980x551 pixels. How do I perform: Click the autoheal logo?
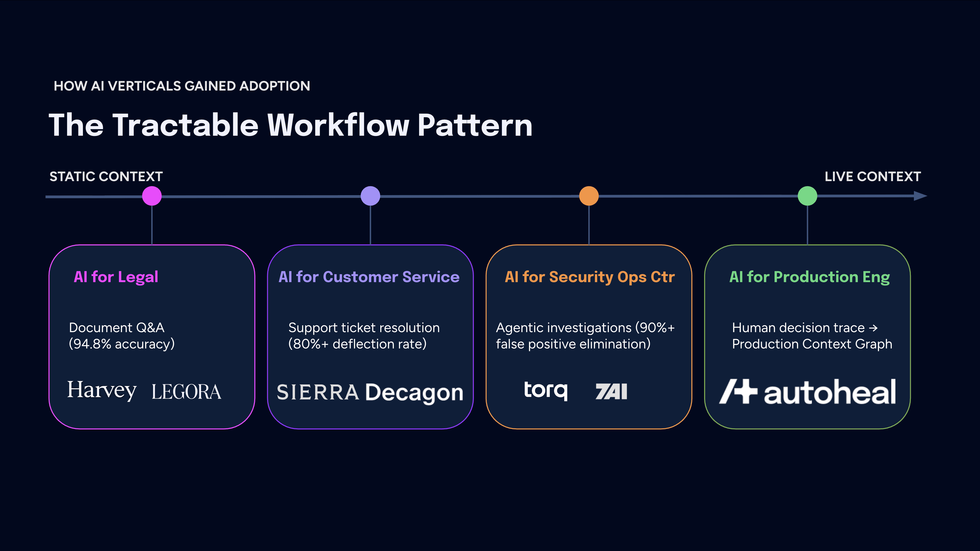click(x=807, y=392)
